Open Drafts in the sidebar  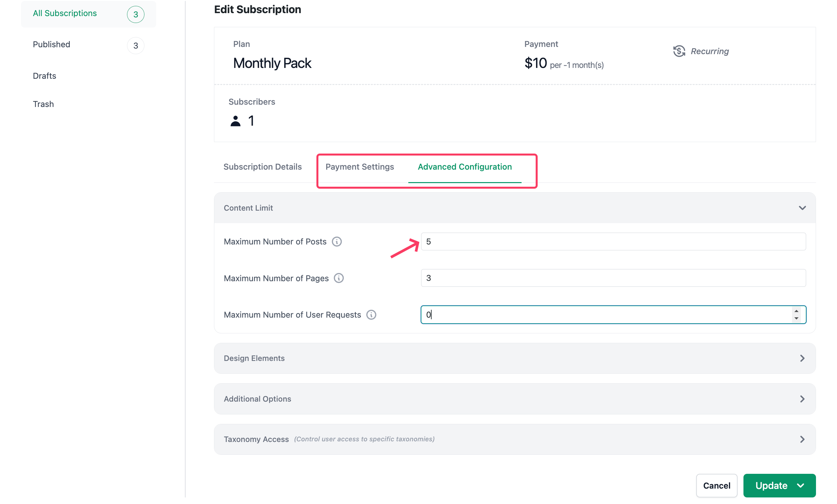45,76
